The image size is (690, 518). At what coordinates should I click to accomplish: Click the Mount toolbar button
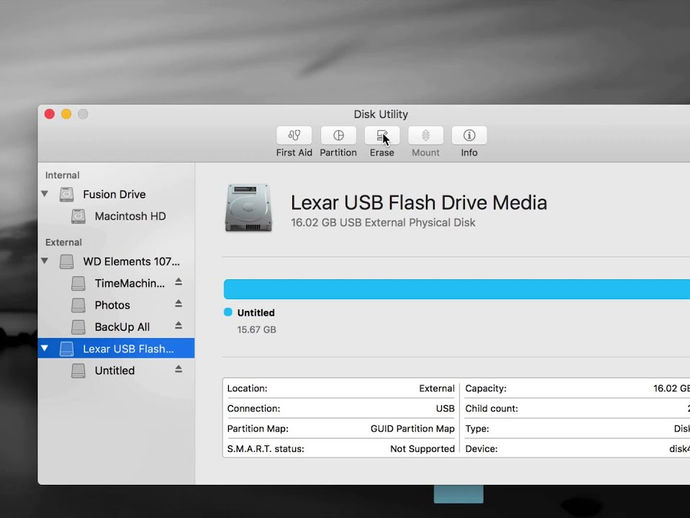click(426, 136)
